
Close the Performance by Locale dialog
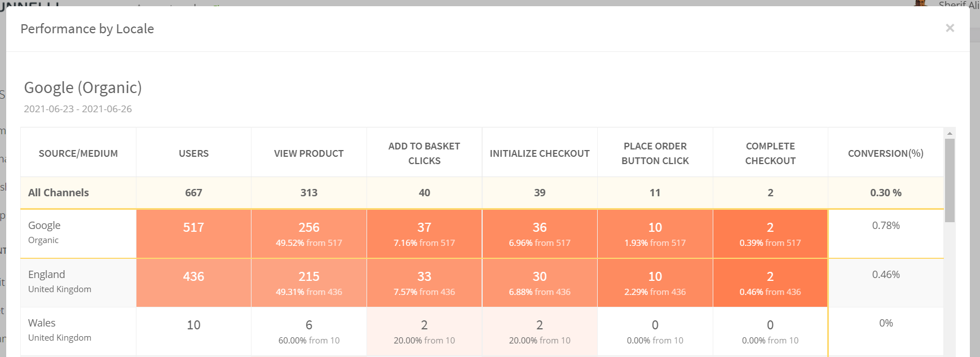point(950,28)
